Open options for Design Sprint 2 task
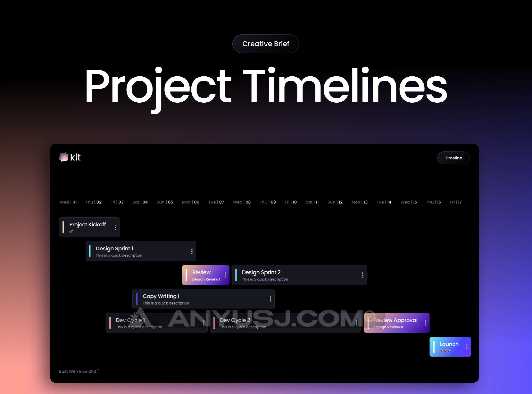Screen dimensions: 532x394 362,275
